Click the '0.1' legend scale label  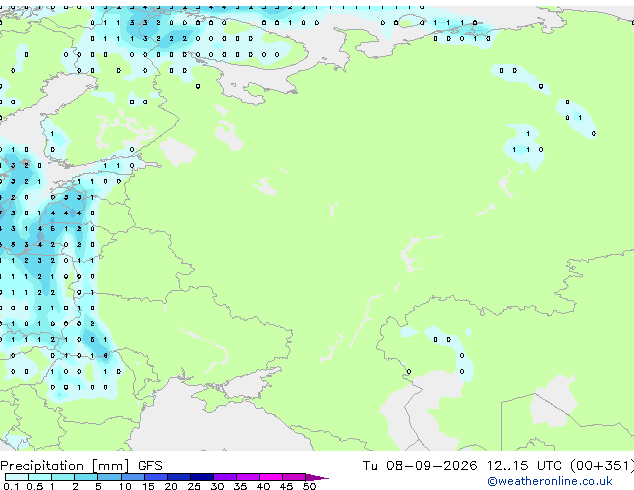11,486
